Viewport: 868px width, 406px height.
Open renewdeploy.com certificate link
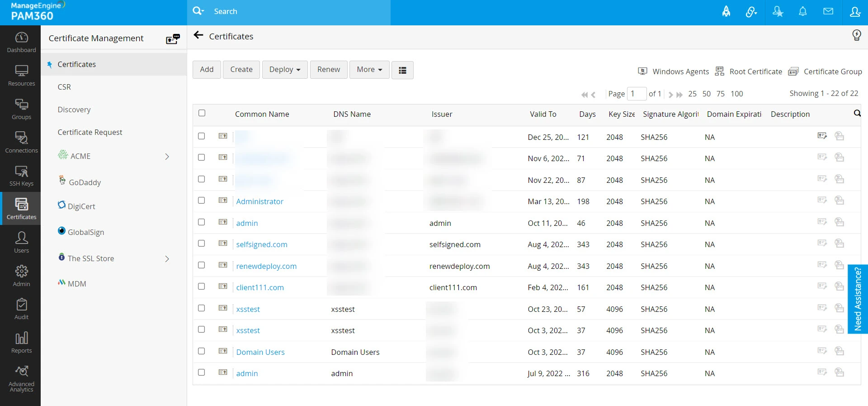coord(266,266)
